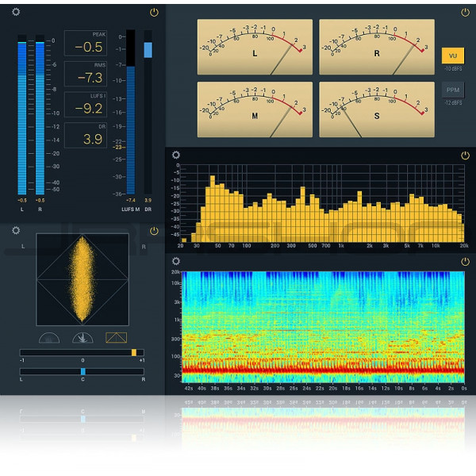
Task: Click the correlation meter yellow indicator
Action: [134, 352]
